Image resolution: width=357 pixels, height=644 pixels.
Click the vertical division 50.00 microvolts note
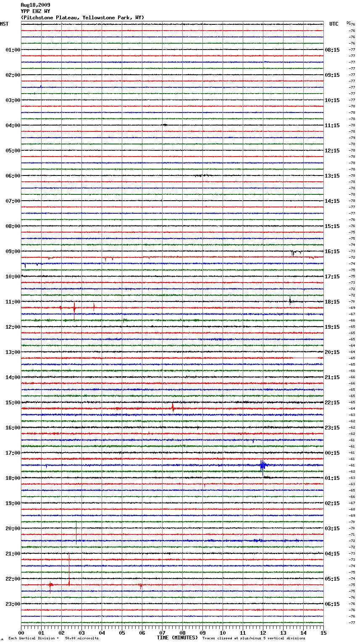tap(54, 639)
